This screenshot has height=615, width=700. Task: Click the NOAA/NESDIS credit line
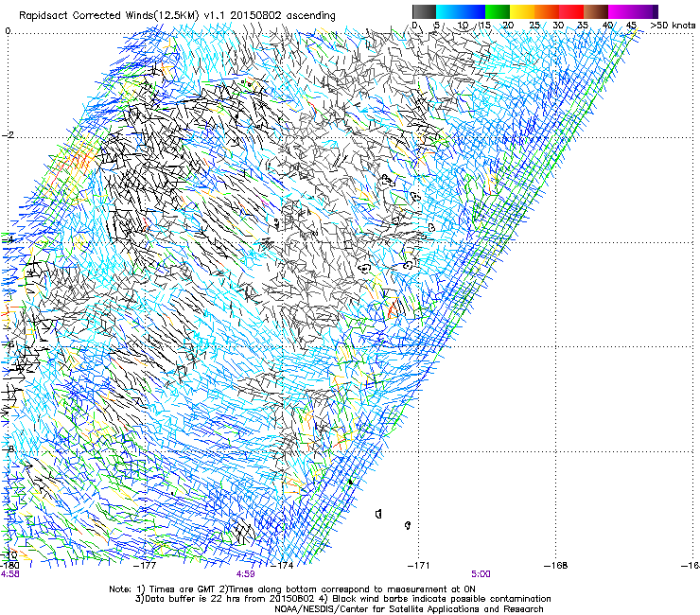[409, 609]
